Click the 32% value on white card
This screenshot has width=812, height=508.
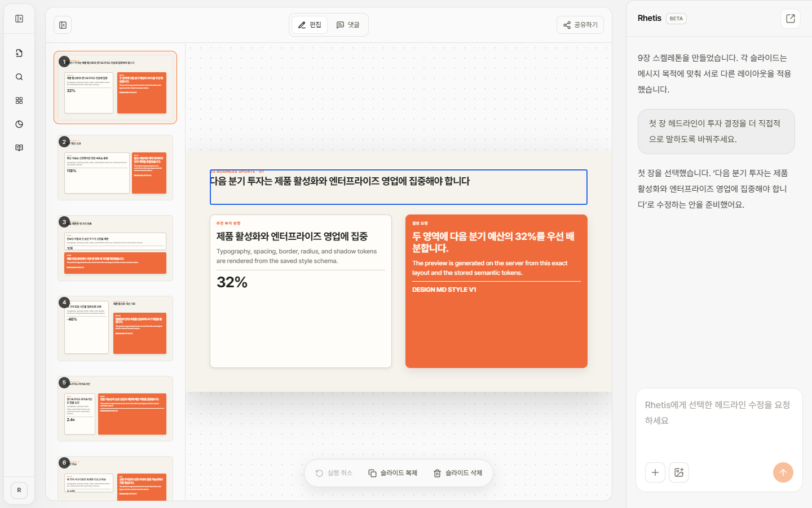coord(232,282)
